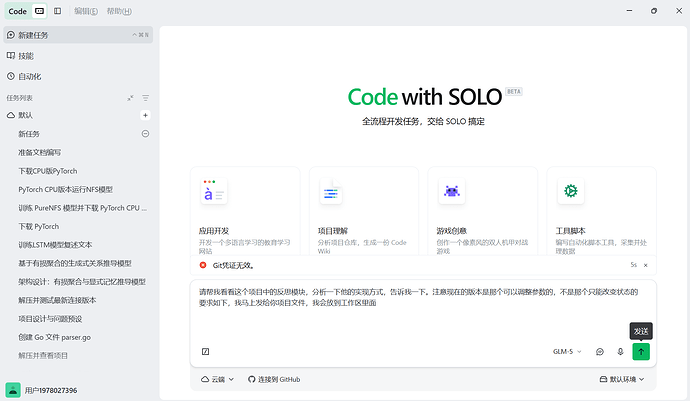Click the 项目理解 document icon
Viewport: 690px width, 401px height.
click(x=331, y=192)
